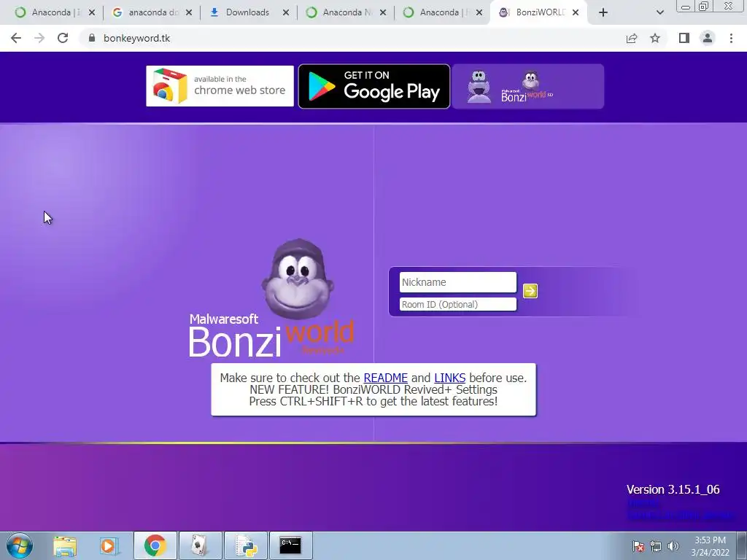Close the first Anaconda tab

[x=91, y=13]
